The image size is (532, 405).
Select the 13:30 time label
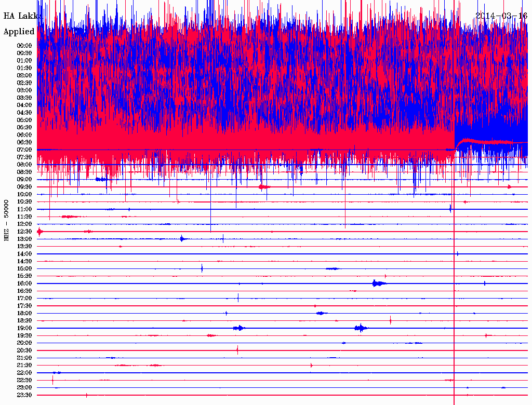[24, 246]
